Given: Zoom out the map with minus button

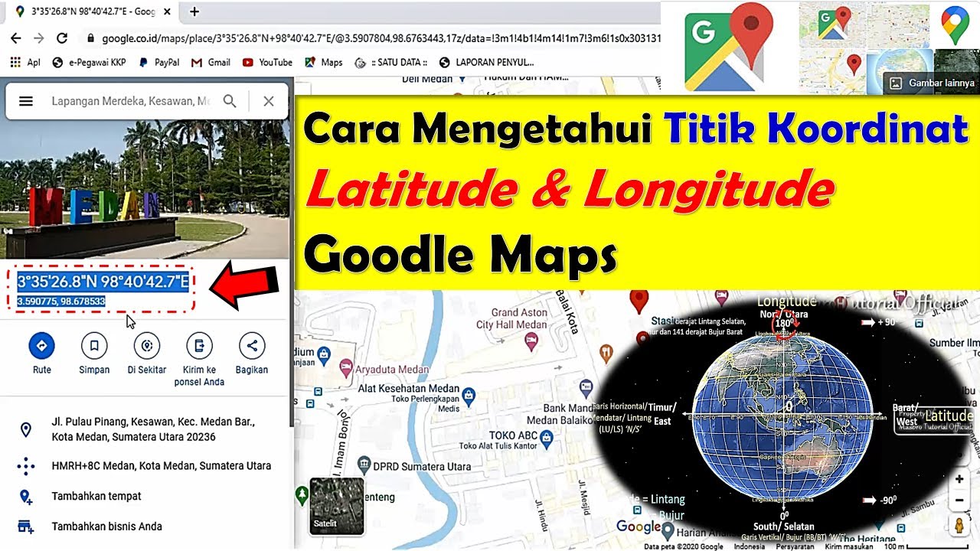Looking at the screenshot, I should pos(959,500).
